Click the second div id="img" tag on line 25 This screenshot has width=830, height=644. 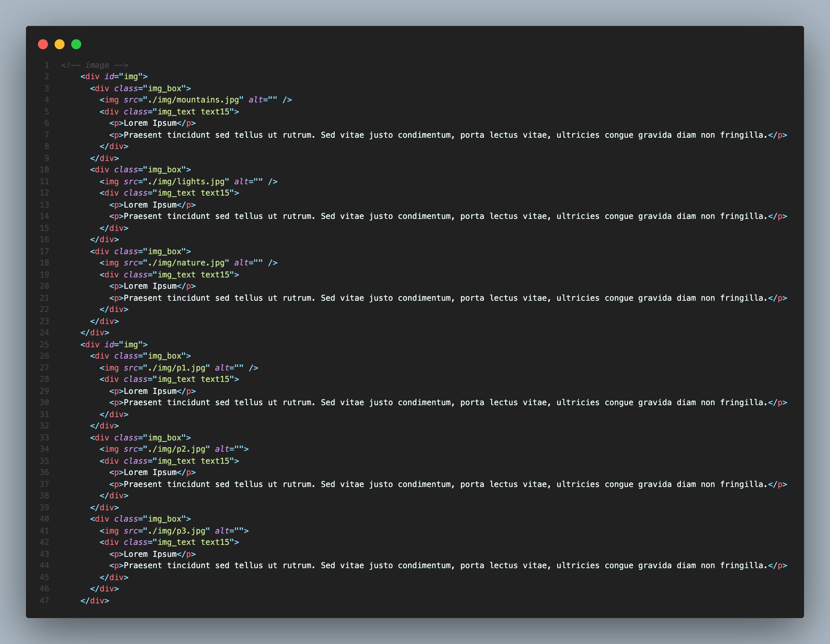[x=113, y=345]
